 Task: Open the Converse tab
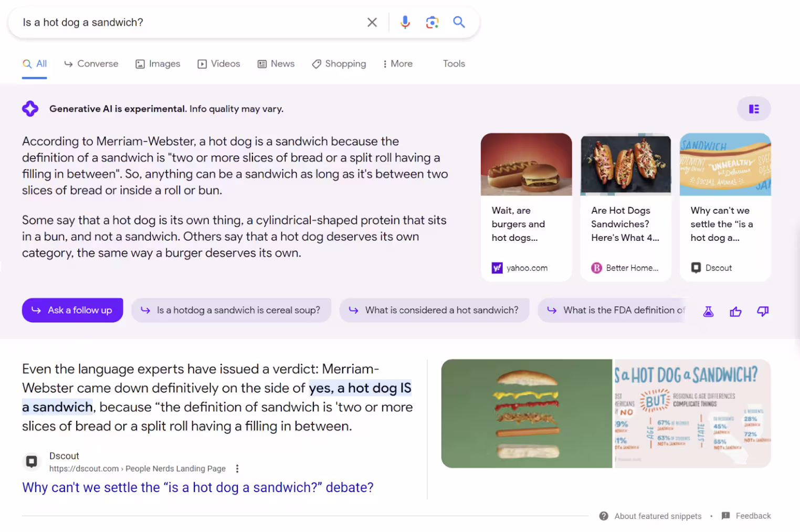91,64
